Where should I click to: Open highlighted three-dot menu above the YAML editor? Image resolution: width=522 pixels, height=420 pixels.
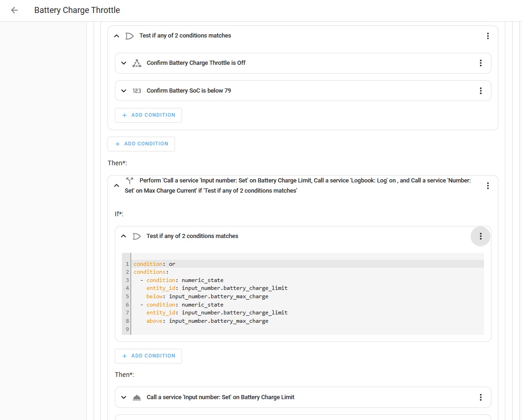[480, 236]
